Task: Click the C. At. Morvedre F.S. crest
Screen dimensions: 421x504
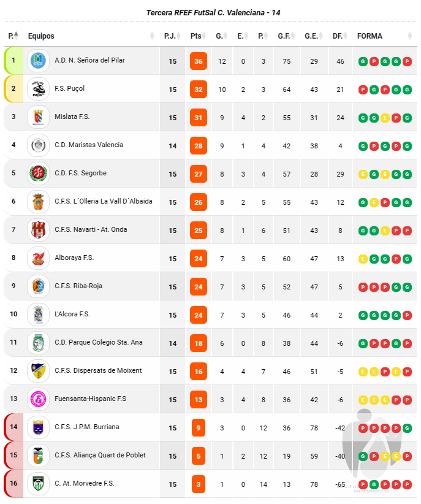Action: pos(38,483)
